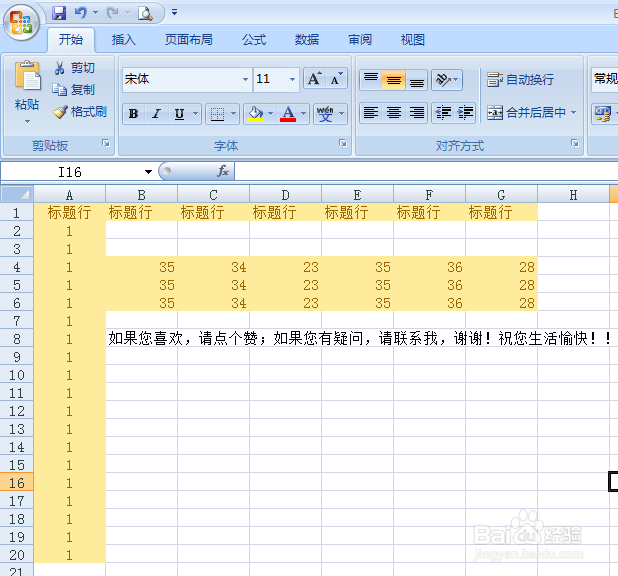618x576 pixels.
Task: Undo the last action
Action: (81, 13)
